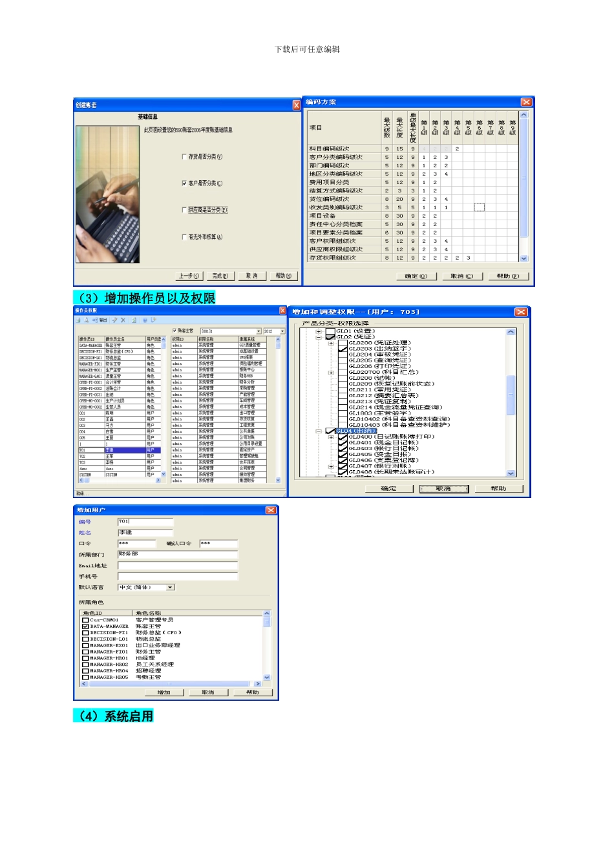The width and height of the screenshot is (614, 868).
Task: Expand GL0407 (银行对账) node
Action: point(331,466)
